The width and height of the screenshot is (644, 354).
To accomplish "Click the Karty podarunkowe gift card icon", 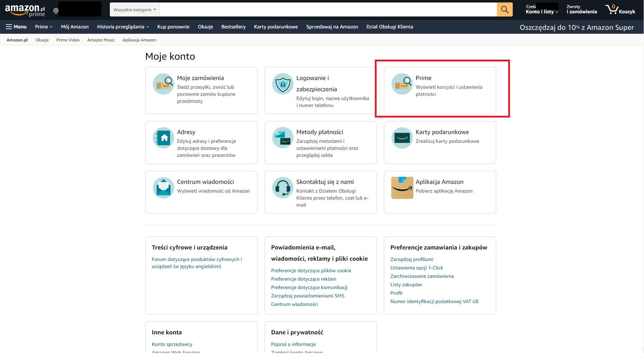I will [x=402, y=138].
